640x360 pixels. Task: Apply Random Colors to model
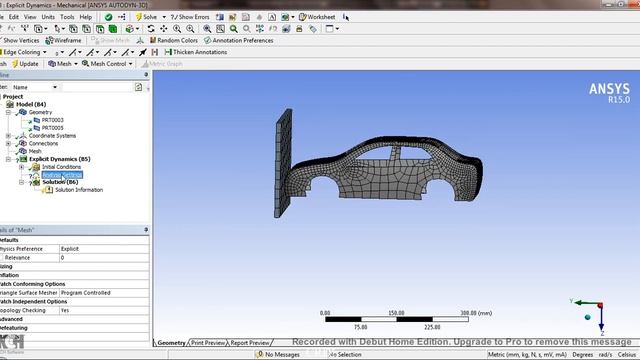173,40
